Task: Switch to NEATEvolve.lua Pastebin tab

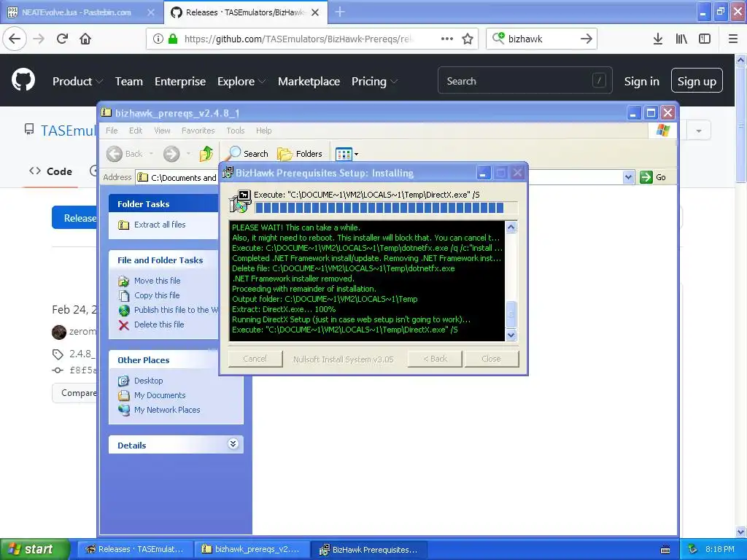Action: point(82,12)
